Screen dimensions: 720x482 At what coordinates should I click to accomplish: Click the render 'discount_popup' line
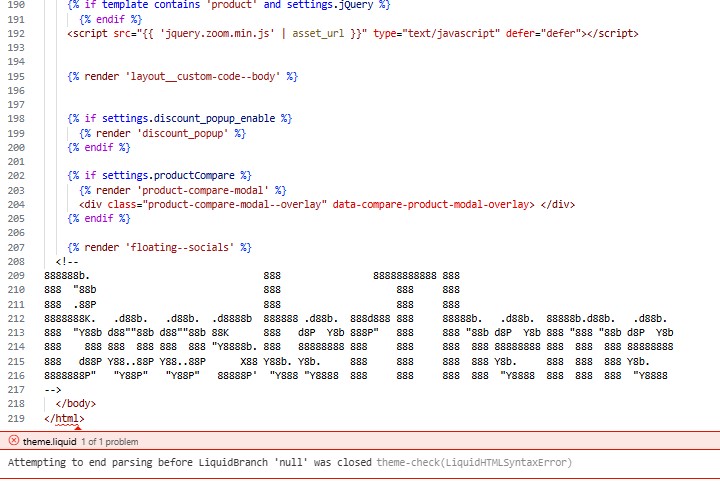coord(163,133)
